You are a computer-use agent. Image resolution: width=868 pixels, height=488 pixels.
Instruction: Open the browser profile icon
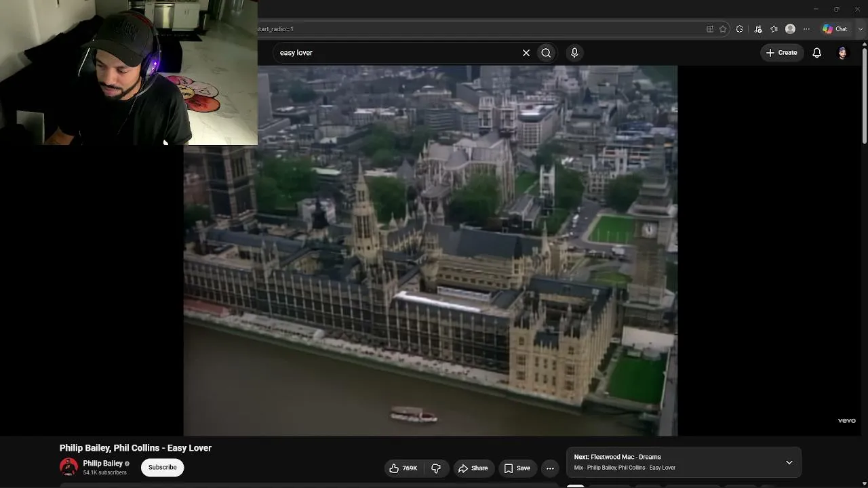pyautogui.click(x=790, y=29)
